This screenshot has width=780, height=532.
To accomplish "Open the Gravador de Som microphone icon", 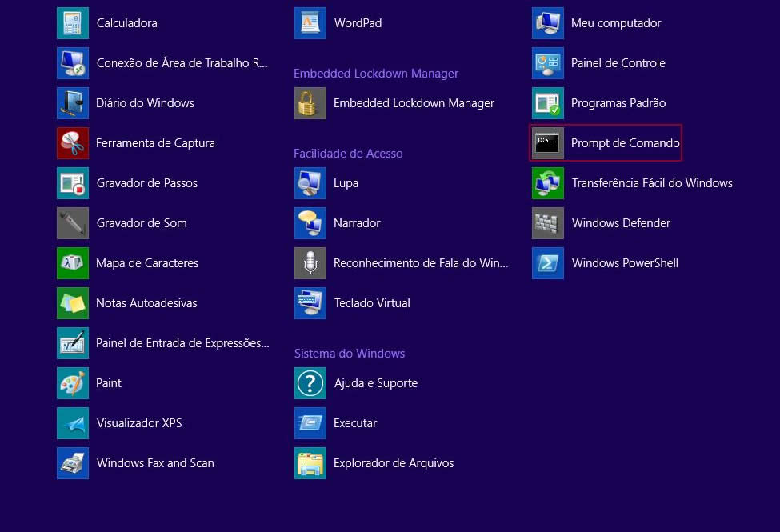I will (73, 223).
